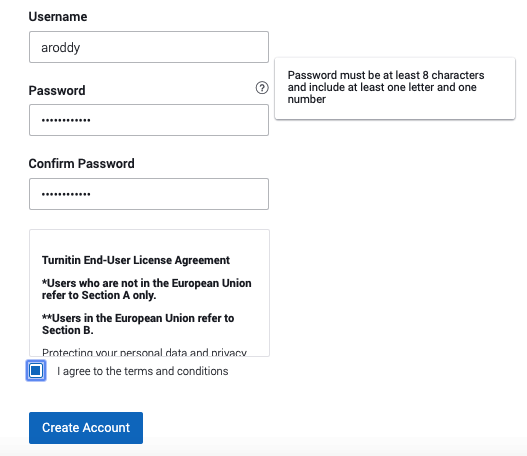Viewport: 527px width, 456px height.
Task: Focus the Username input field
Action: [x=149, y=47]
